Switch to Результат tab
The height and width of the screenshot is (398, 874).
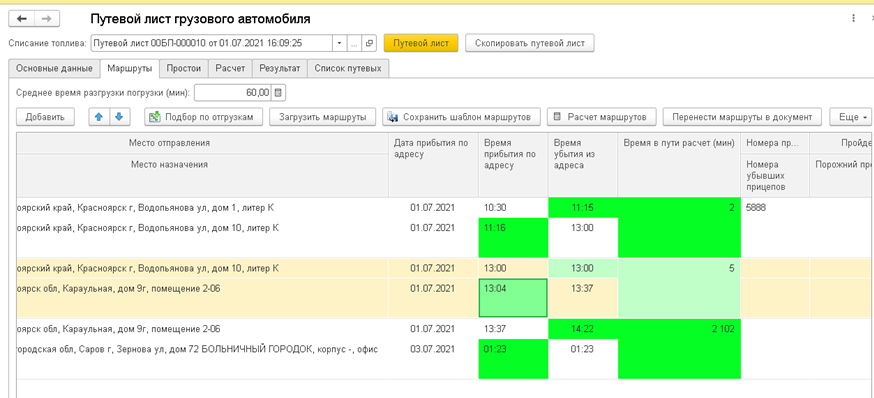coord(279,69)
